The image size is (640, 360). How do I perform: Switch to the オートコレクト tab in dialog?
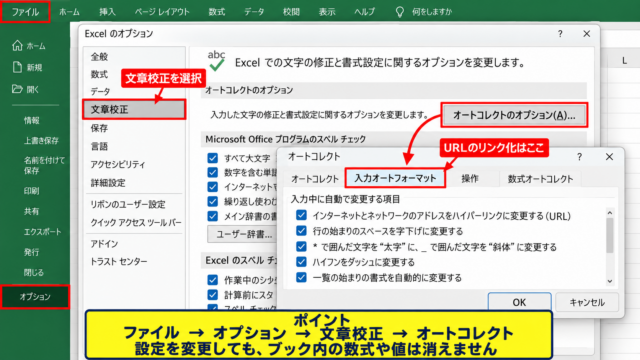tap(314, 179)
